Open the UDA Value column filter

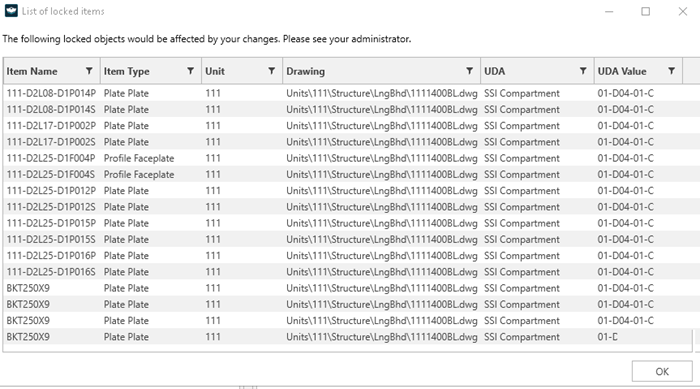(x=671, y=71)
